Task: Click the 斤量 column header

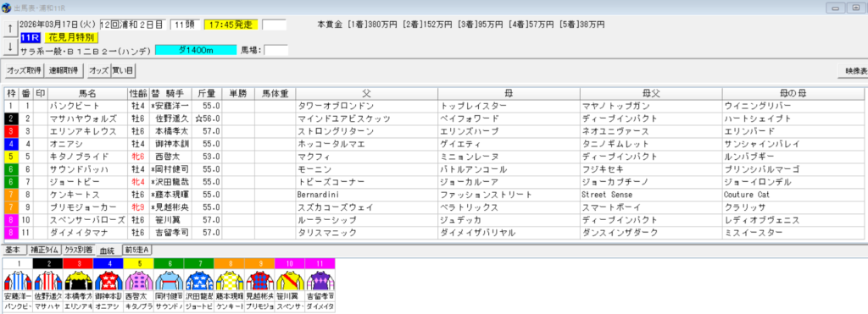Action: (207, 93)
